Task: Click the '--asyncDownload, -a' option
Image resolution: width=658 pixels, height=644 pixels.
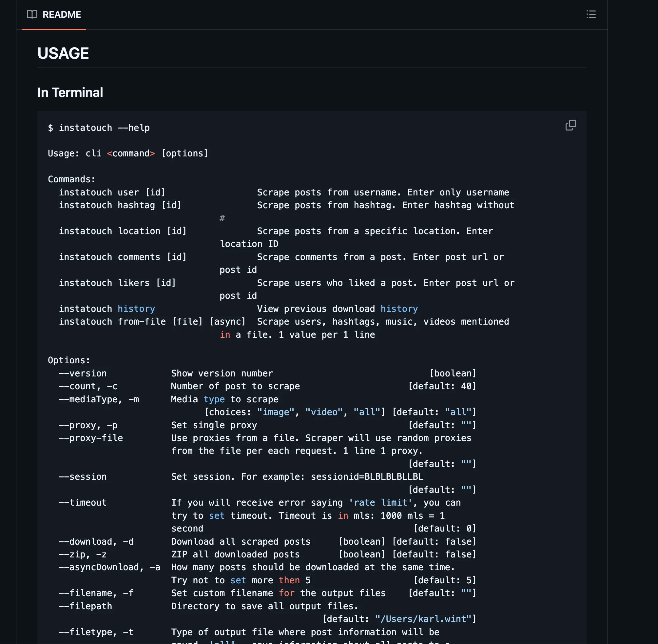Action: pyautogui.click(x=109, y=568)
